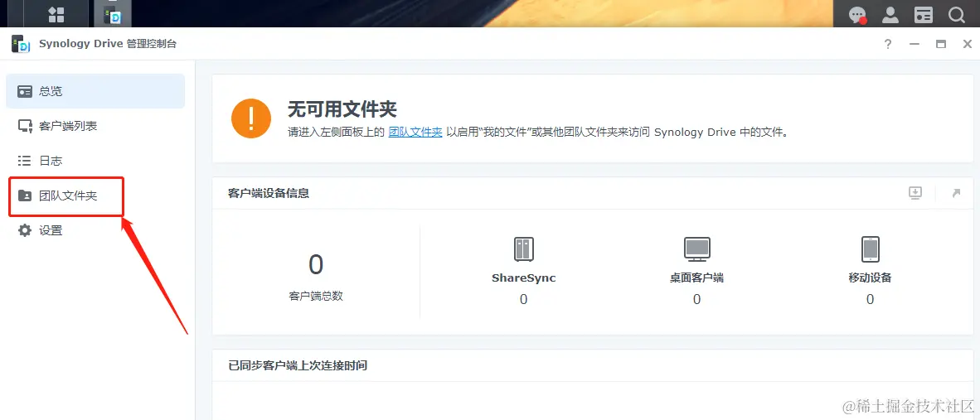This screenshot has width=980, height=420.
Task: Open 客户端列表 in the sidebar
Action: pos(95,126)
